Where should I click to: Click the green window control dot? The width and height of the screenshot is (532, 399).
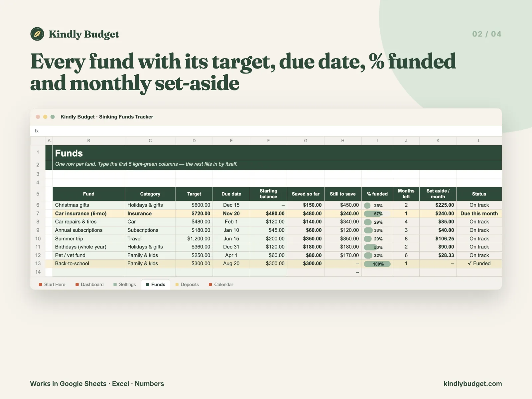(53, 117)
